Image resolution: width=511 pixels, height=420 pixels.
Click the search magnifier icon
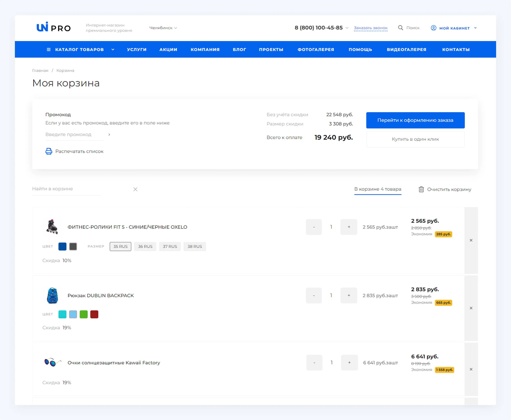pos(400,28)
